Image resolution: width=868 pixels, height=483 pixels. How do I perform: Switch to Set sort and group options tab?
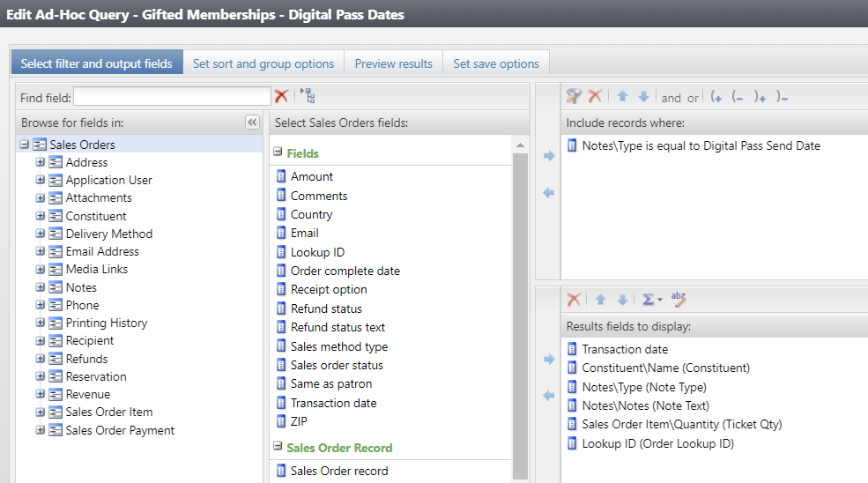(x=263, y=63)
